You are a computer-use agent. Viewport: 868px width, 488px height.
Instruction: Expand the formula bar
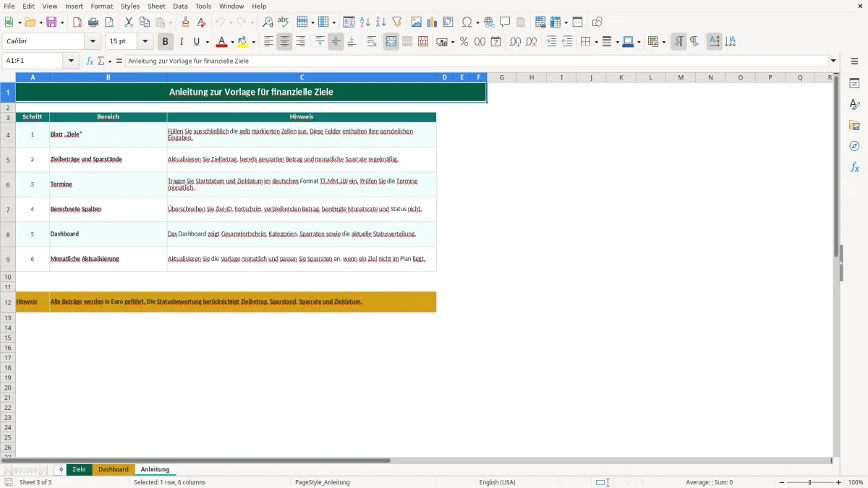click(833, 61)
